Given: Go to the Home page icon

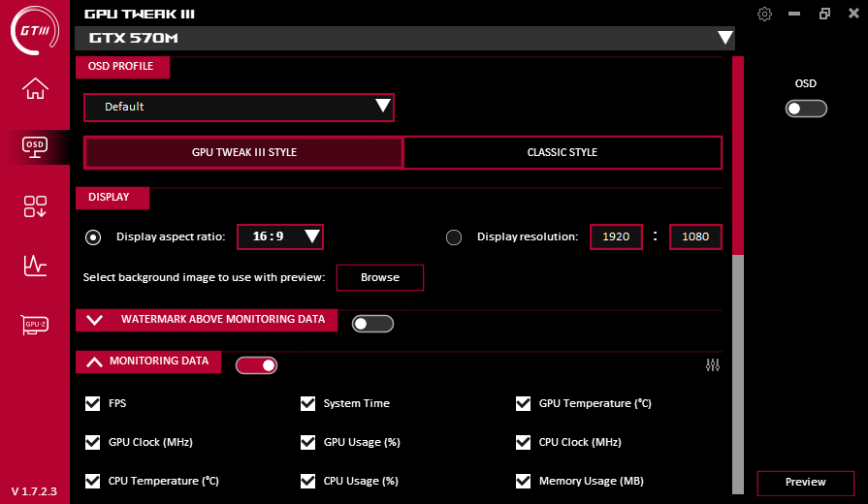Looking at the screenshot, I should pyautogui.click(x=35, y=88).
